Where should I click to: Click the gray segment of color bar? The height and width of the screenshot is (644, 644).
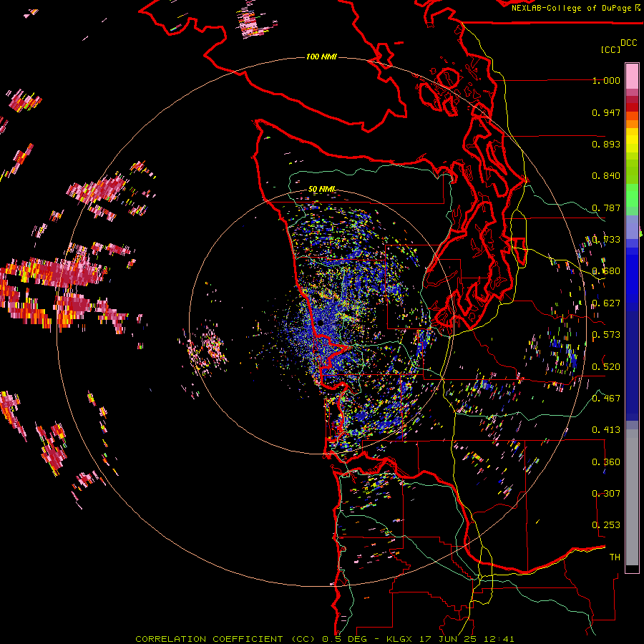click(632, 497)
